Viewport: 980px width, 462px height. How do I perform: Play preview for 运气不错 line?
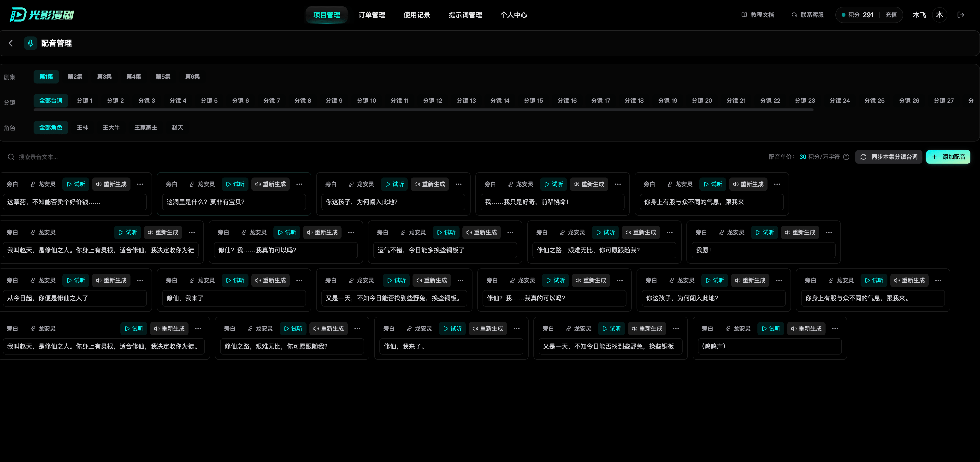446,232
